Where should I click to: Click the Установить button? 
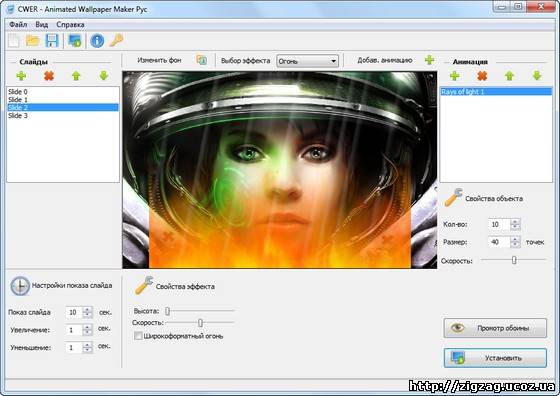(x=495, y=358)
